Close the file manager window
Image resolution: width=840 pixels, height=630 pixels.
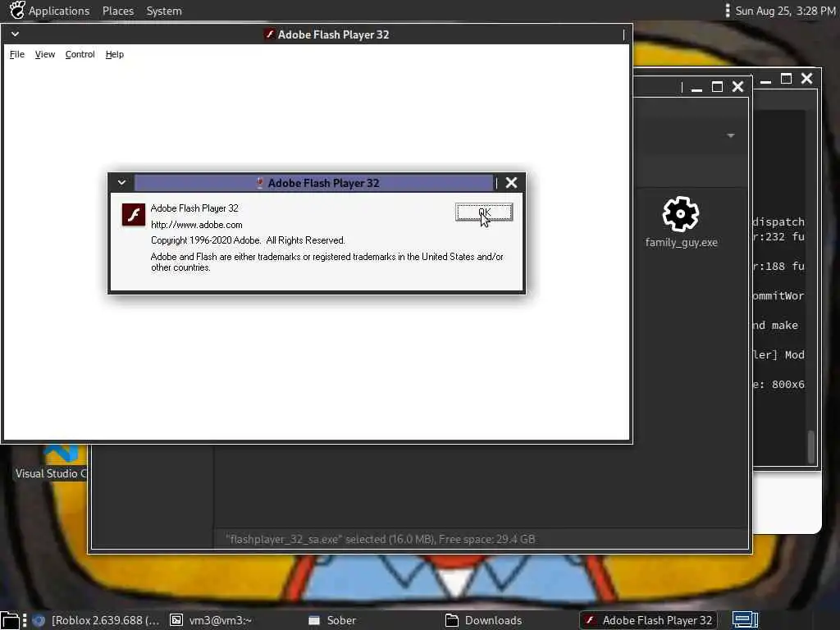737,87
